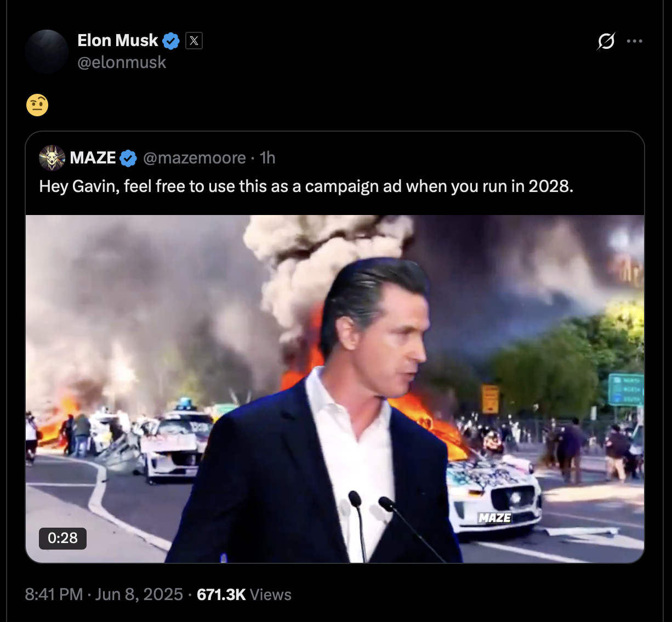Open the Elon Musk display name link

[x=118, y=41]
